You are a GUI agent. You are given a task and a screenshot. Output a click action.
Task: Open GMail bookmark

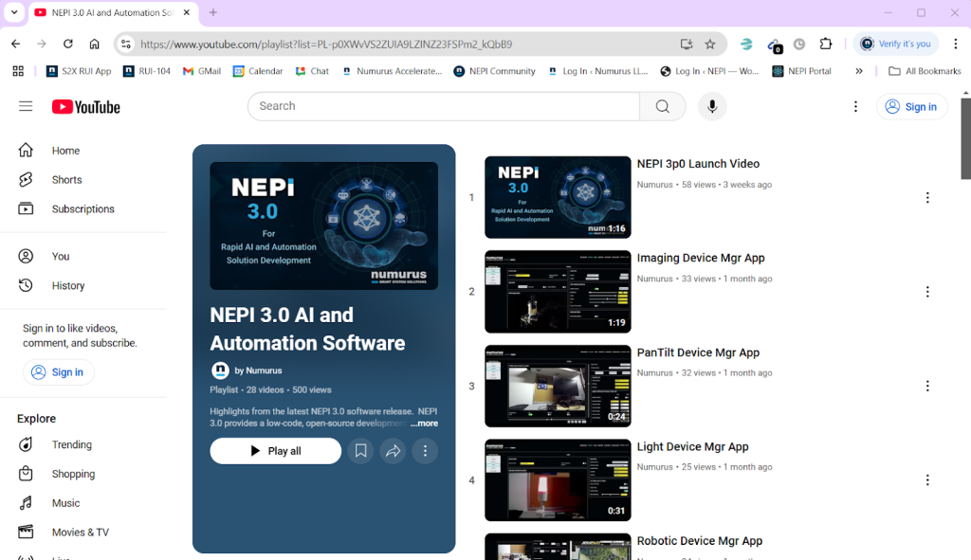(x=202, y=71)
